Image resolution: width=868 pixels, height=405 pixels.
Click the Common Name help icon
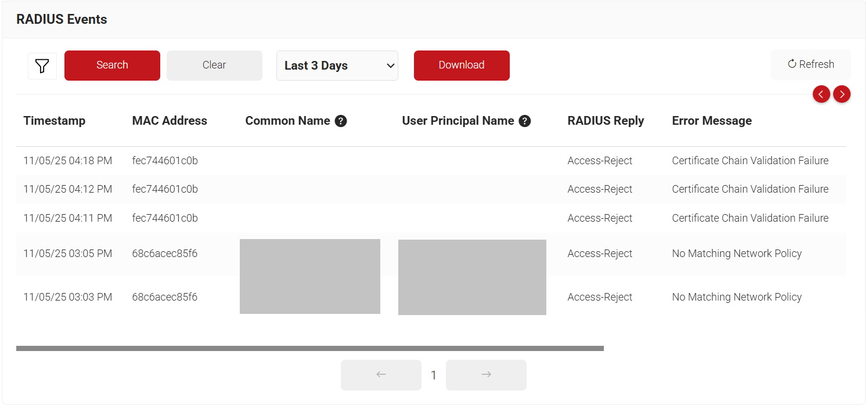(341, 121)
